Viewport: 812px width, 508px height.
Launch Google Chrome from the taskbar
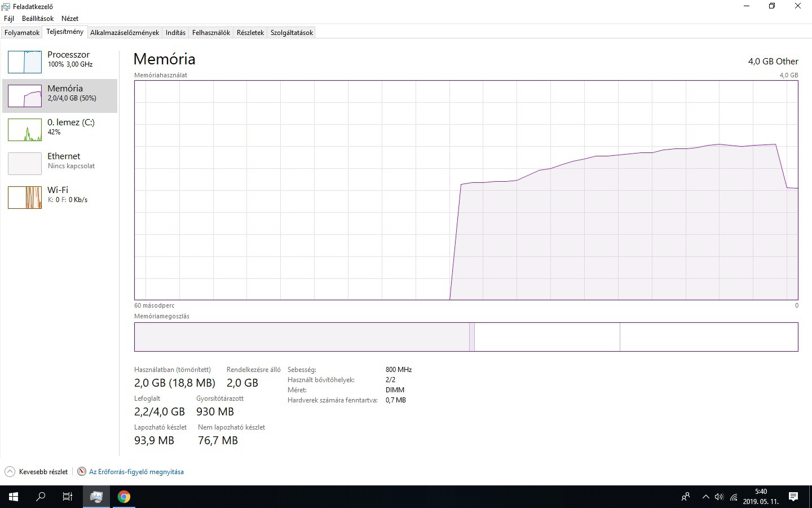[124, 497]
